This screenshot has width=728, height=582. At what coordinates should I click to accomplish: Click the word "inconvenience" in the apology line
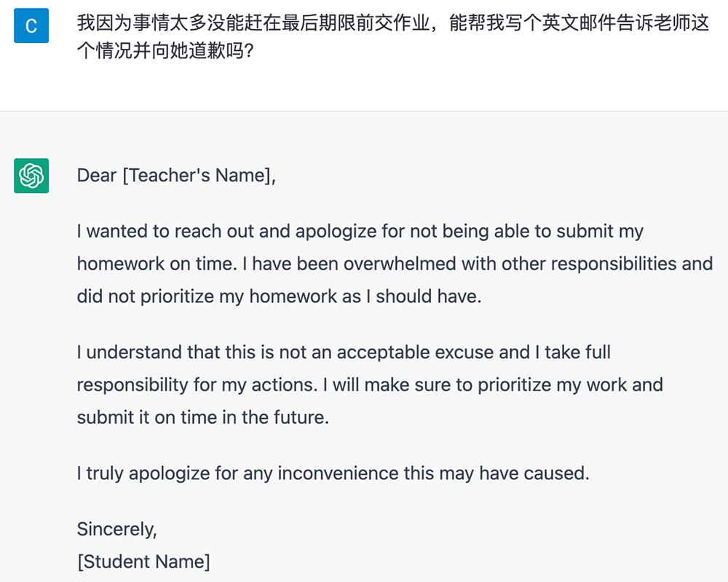[339, 473]
